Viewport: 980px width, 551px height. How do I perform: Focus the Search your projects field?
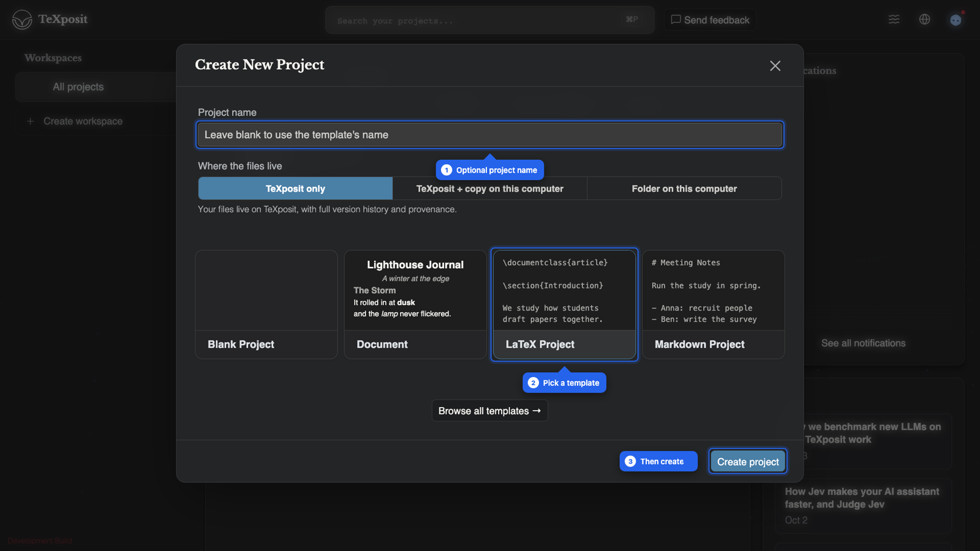point(489,20)
